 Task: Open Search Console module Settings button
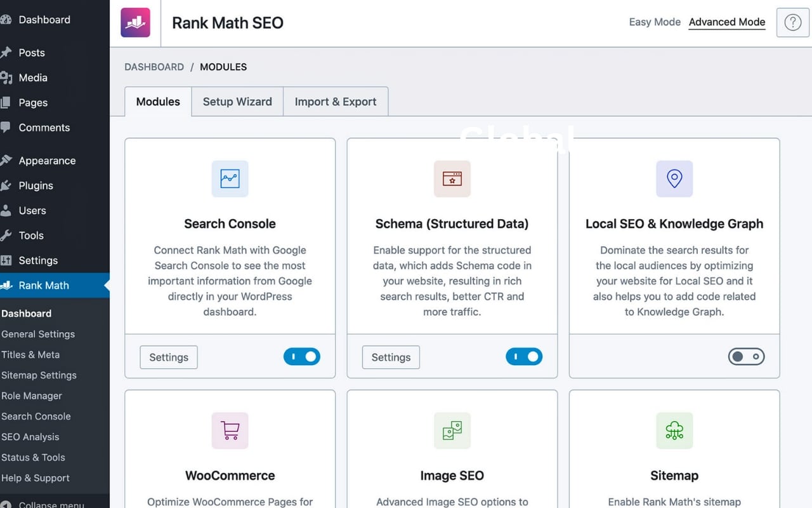(x=169, y=358)
